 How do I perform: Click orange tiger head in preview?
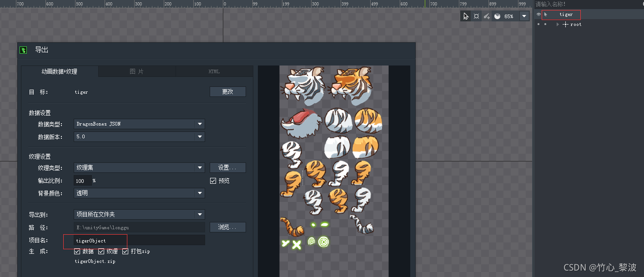351,86
